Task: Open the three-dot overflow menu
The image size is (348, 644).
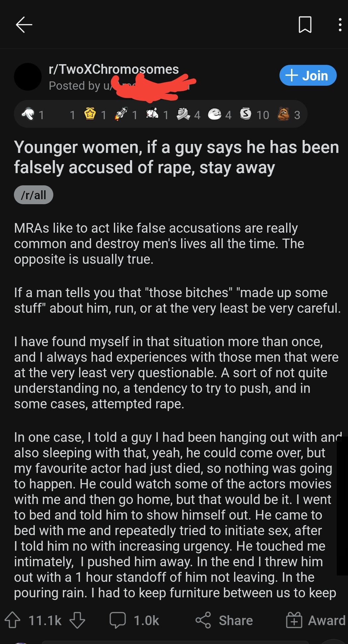Action: point(340,25)
